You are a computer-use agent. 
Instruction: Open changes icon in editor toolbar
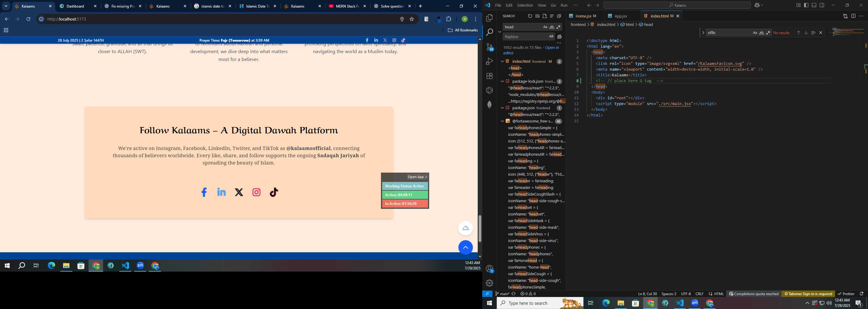pyautogui.click(x=845, y=16)
